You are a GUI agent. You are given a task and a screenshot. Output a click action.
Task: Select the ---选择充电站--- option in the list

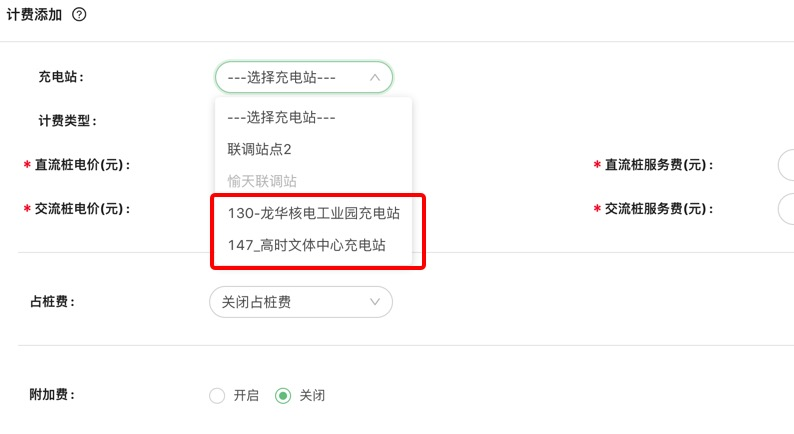(281, 117)
